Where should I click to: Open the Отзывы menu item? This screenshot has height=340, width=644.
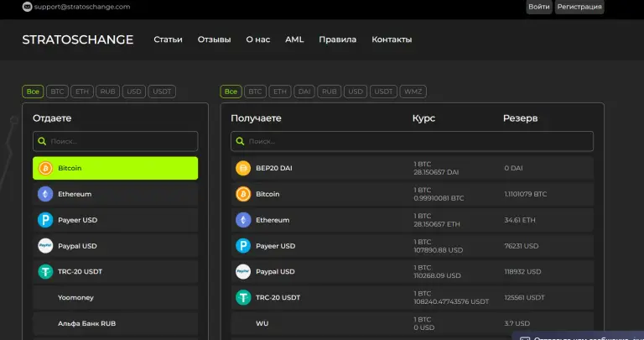214,39
